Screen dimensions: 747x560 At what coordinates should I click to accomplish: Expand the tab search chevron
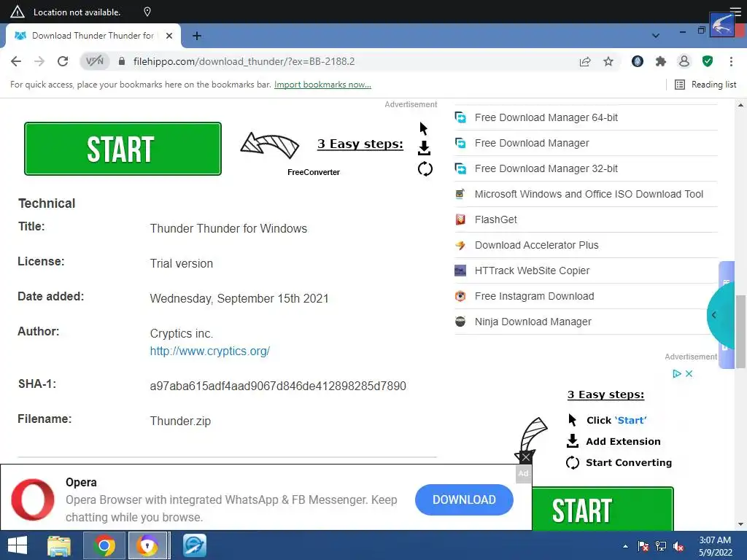[x=656, y=36]
